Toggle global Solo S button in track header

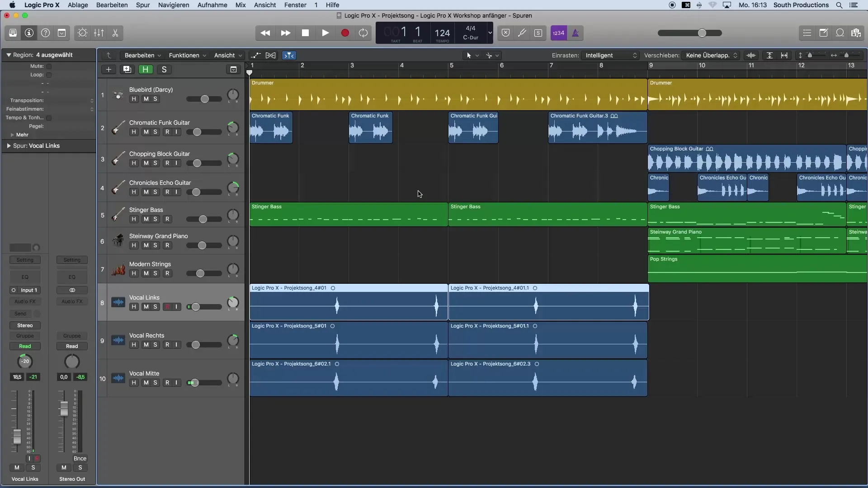[164, 70]
